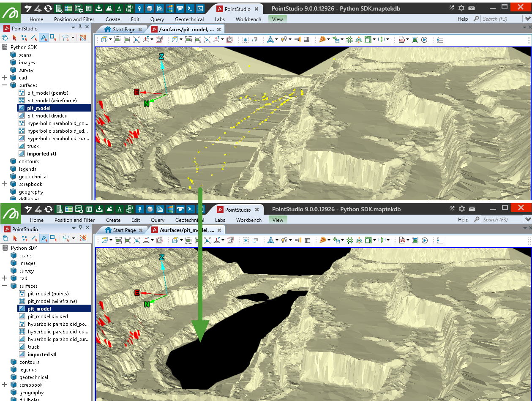Viewport: 532px width, 401px height.
Task: Click the settings gear in the lower window title bar
Action: 461,209
